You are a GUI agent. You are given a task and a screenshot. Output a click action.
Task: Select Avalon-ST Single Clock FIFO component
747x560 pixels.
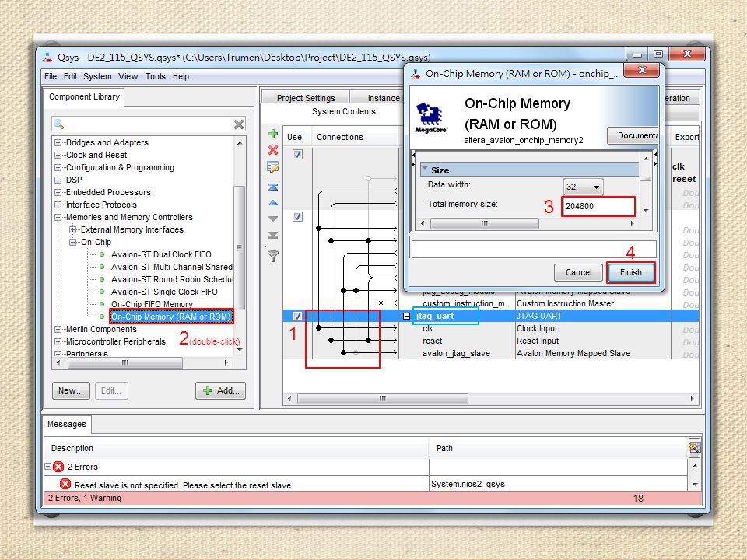(x=164, y=292)
